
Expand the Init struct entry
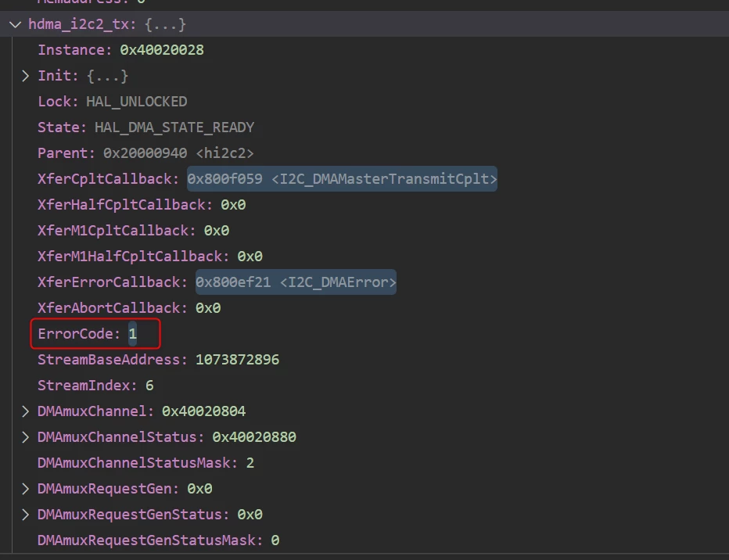click(26, 76)
